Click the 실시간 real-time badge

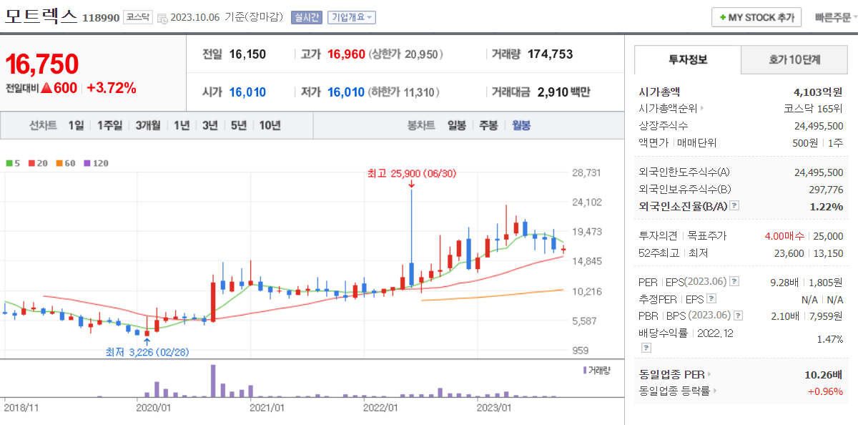click(307, 17)
